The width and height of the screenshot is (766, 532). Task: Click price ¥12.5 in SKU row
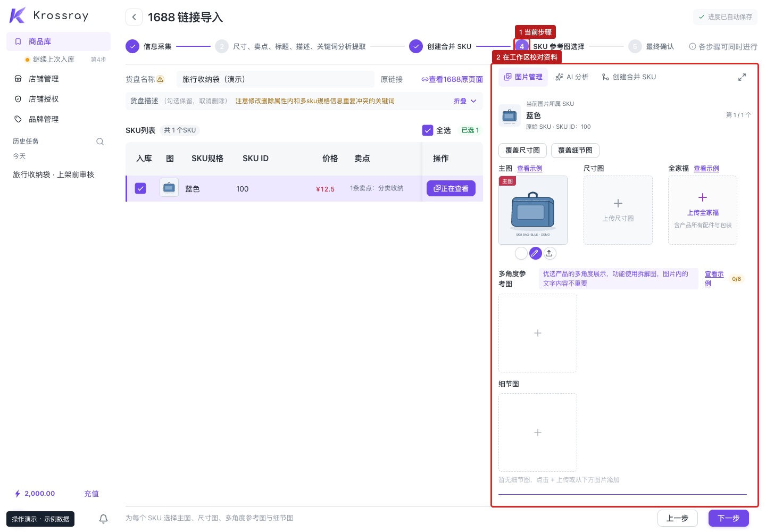point(325,189)
